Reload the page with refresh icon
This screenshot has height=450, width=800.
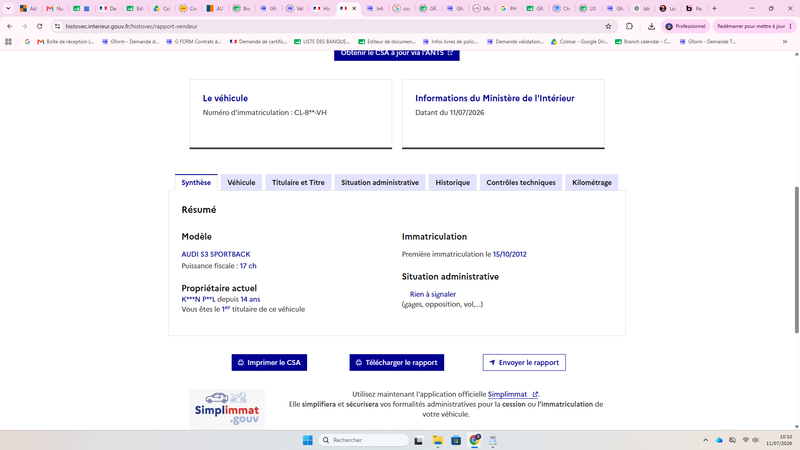39,26
